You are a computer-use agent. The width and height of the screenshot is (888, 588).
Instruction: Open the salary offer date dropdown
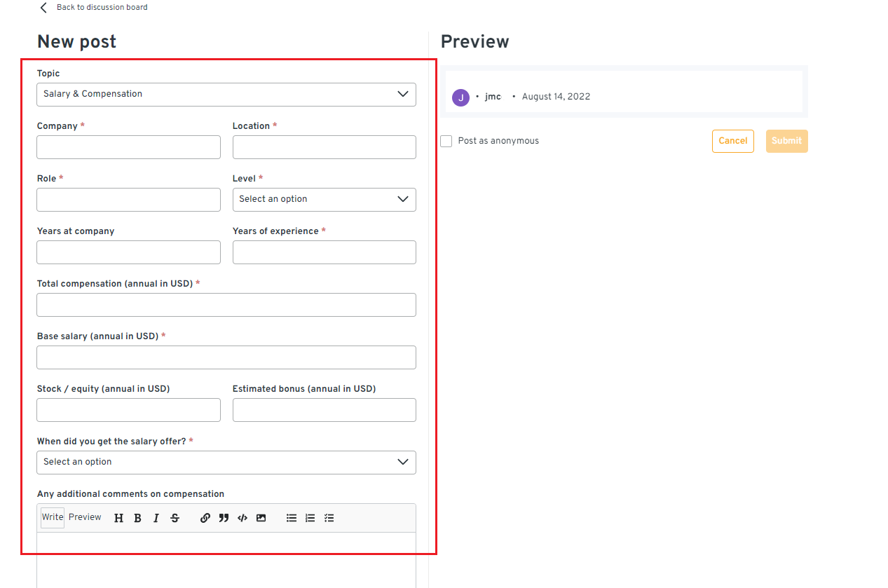pyautogui.click(x=226, y=463)
